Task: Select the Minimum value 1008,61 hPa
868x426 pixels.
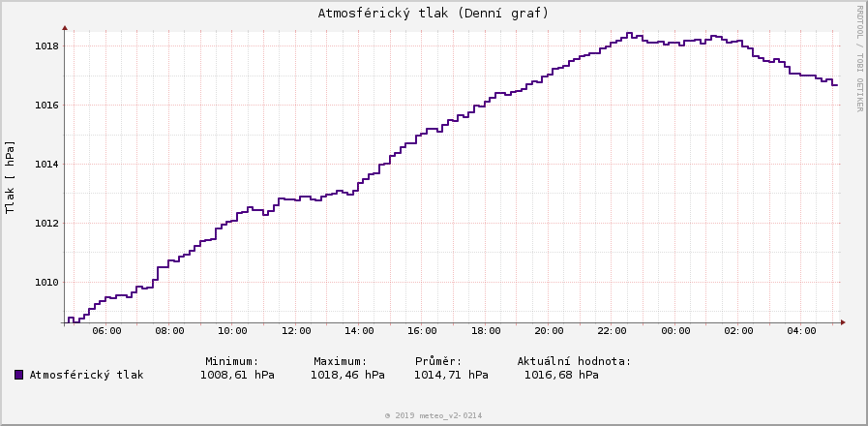Action: 237,375
